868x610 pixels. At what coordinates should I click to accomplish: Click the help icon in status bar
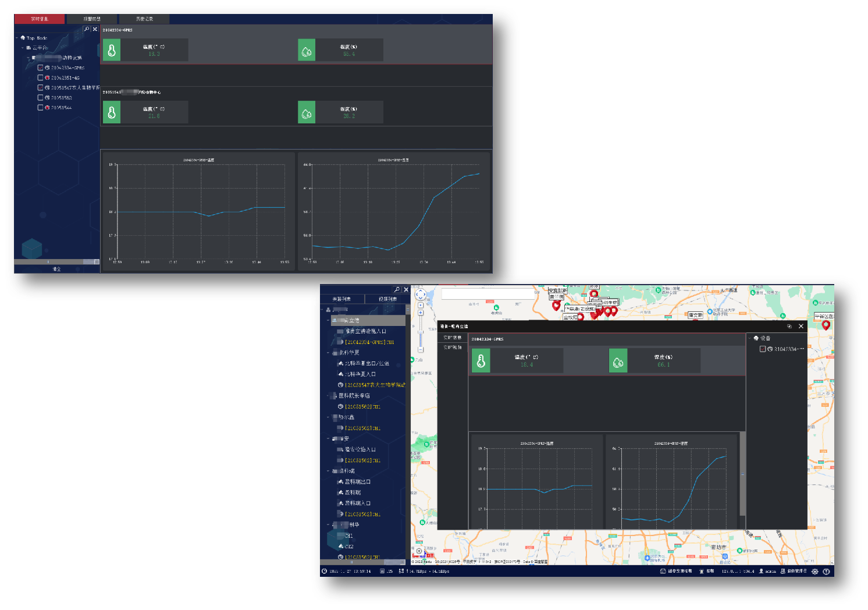tap(826, 572)
